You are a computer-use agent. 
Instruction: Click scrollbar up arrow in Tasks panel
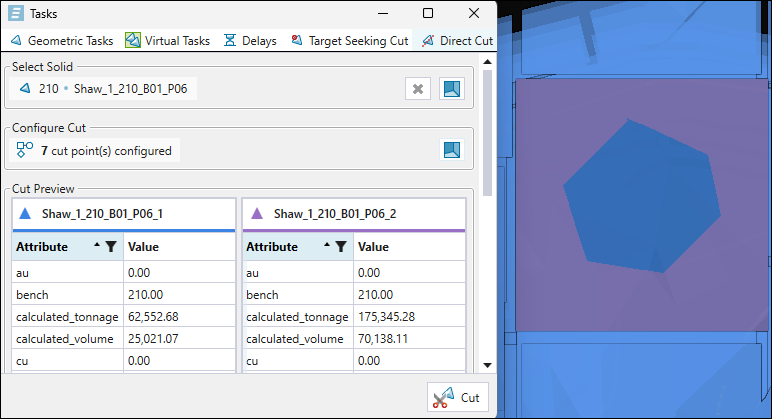(x=487, y=62)
